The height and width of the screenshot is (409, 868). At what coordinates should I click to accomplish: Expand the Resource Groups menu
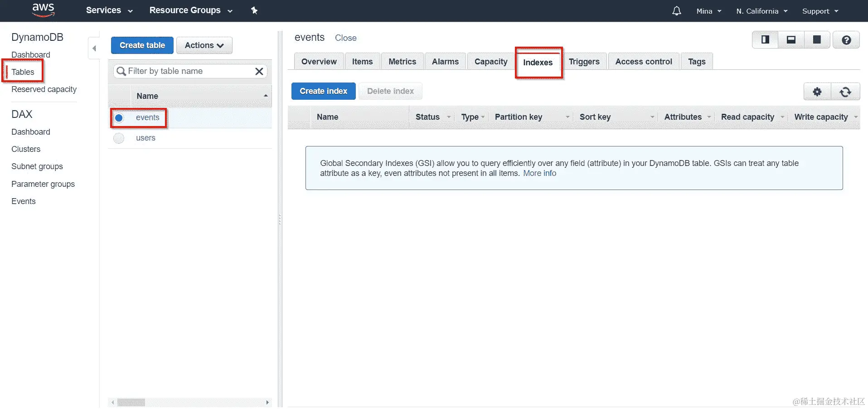(x=191, y=10)
